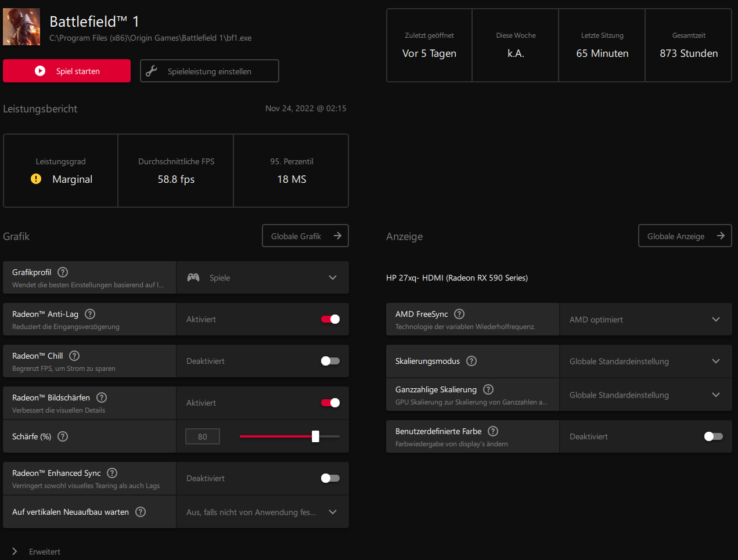The height and width of the screenshot is (560, 738).
Task: Click the Schärfe slider handle
Action: pos(315,436)
